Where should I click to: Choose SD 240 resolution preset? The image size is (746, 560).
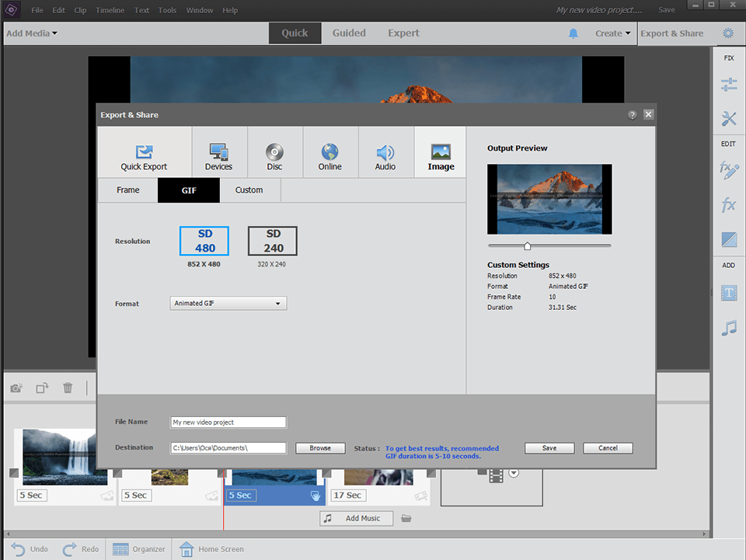click(x=273, y=241)
